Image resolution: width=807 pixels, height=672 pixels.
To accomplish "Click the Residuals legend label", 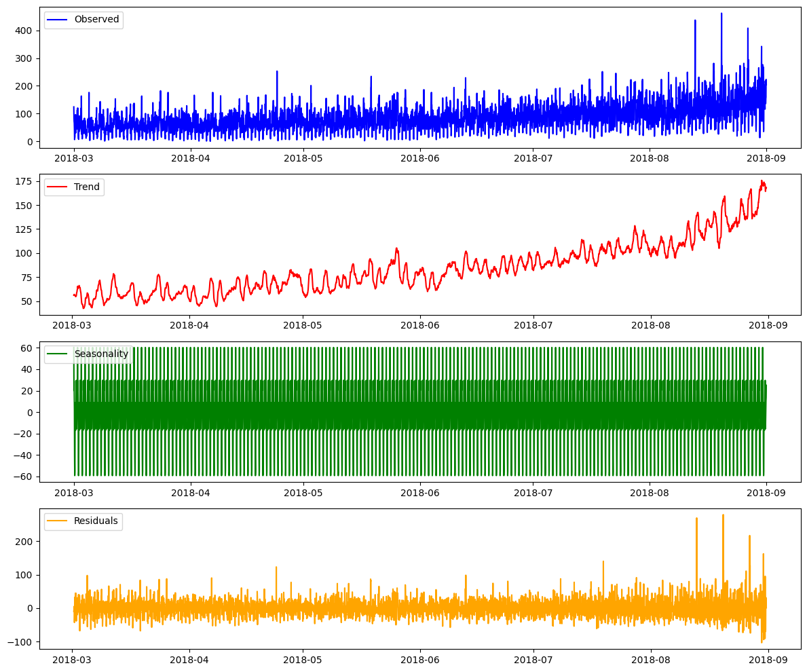I will pyautogui.click(x=96, y=521).
